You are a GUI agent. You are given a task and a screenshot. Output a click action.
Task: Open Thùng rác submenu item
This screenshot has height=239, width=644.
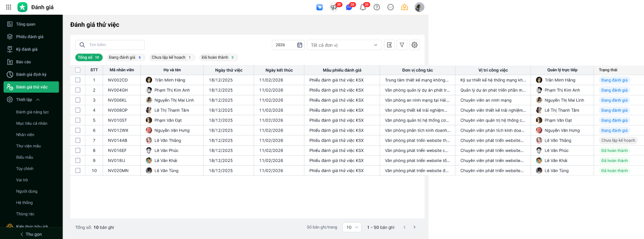25,214
